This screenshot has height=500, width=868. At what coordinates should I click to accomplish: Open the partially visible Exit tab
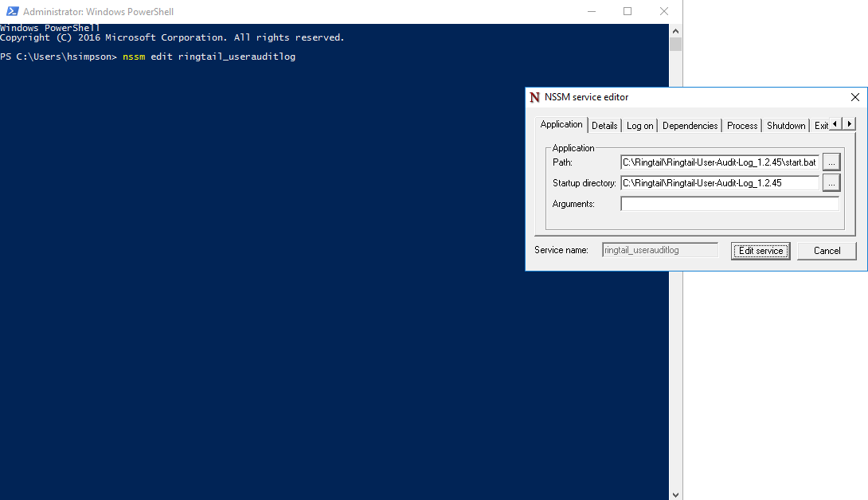[x=820, y=126]
